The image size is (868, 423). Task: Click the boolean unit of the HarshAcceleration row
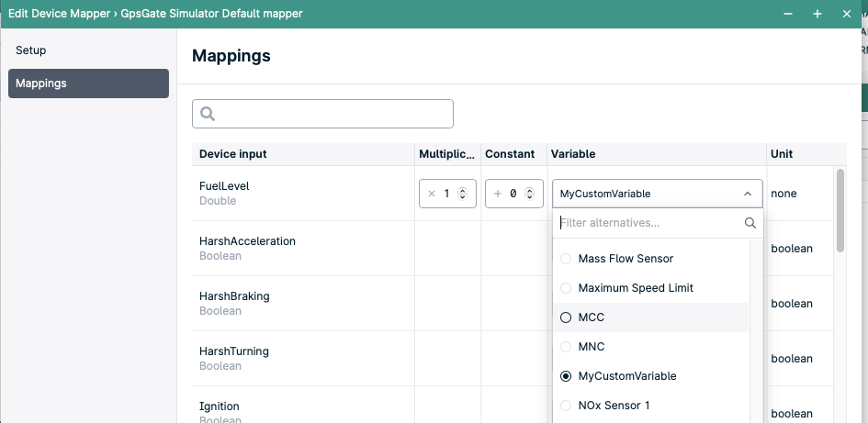coord(792,249)
